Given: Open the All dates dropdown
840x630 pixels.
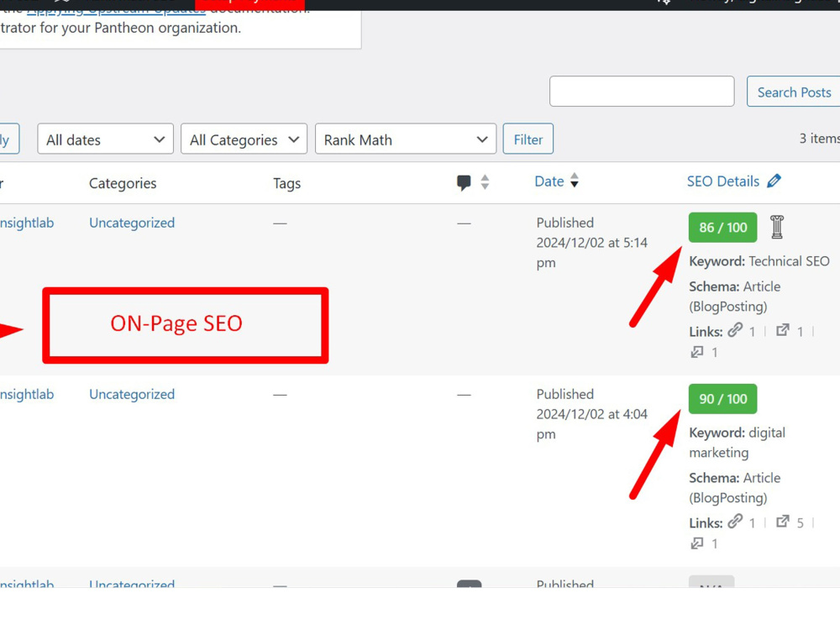Looking at the screenshot, I should (x=106, y=139).
